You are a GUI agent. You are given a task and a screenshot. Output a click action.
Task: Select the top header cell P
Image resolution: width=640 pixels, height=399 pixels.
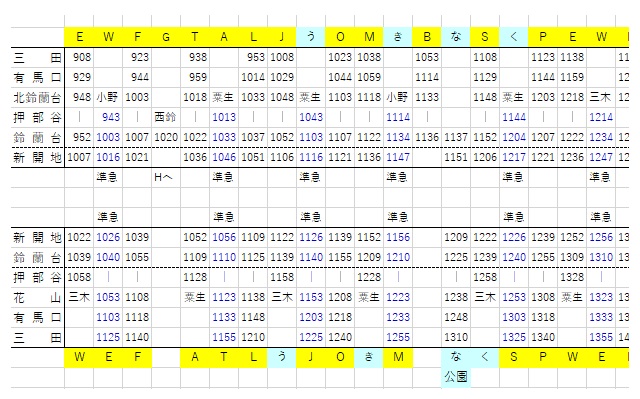pyautogui.click(x=543, y=37)
